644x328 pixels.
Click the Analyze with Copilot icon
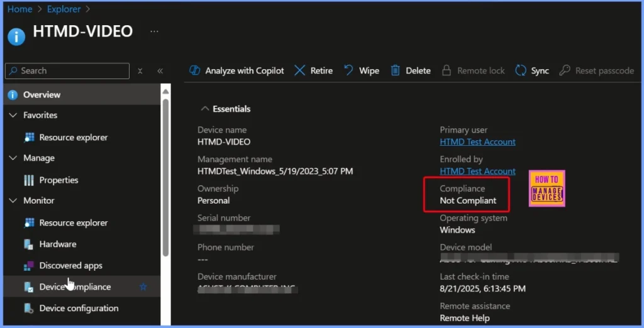(195, 70)
